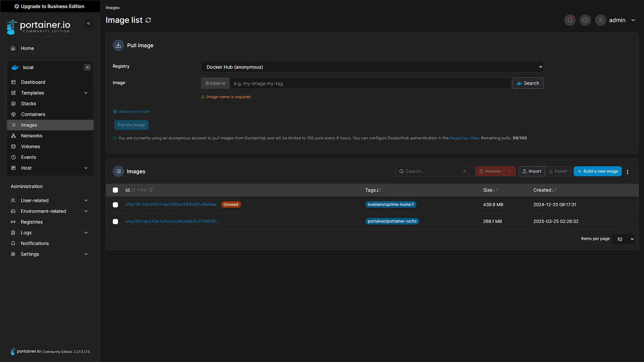The height and width of the screenshot is (362, 644).
Task: Click the Docker Hub Search button
Action: [528, 83]
